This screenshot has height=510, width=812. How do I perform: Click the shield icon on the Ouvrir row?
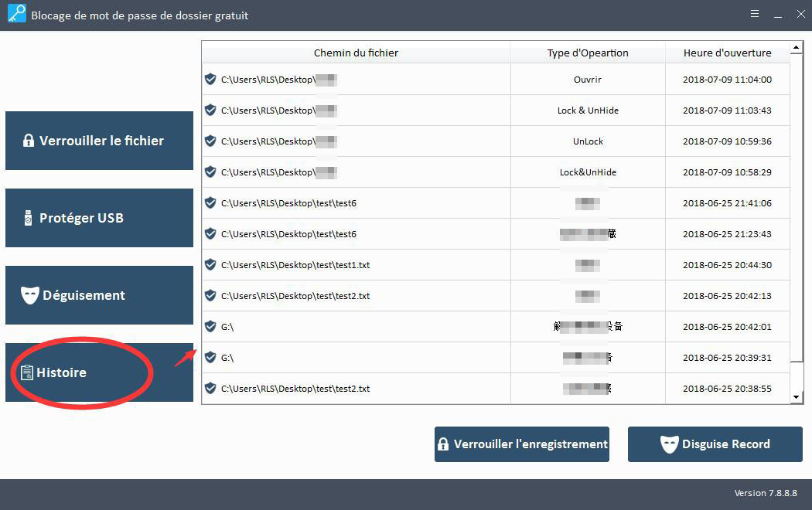(x=210, y=79)
